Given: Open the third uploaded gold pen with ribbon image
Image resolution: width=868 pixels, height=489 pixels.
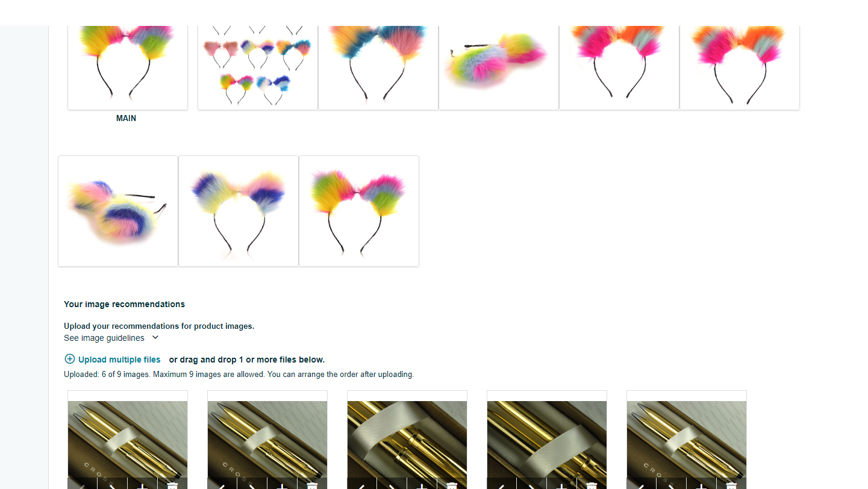Looking at the screenshot, I should coord(407,440).
